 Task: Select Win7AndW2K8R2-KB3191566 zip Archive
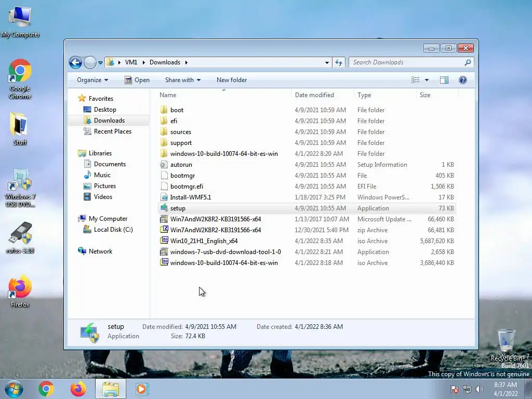click(307, 230)
